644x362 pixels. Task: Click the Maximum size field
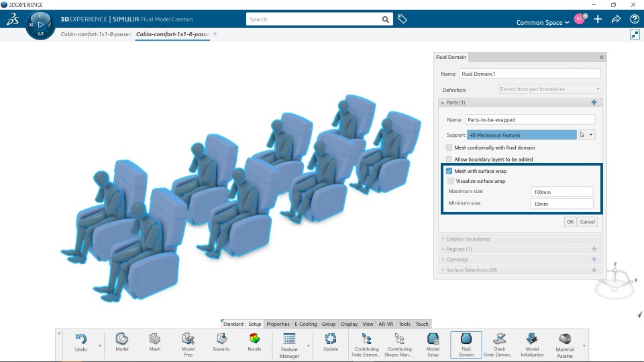(561, 192)
